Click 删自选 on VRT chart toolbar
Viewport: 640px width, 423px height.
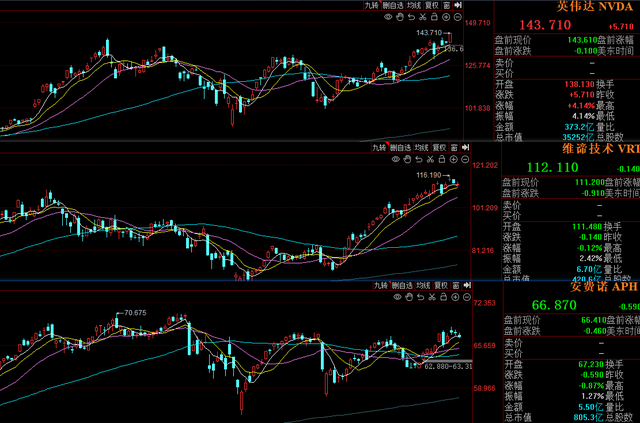[400, 147]
